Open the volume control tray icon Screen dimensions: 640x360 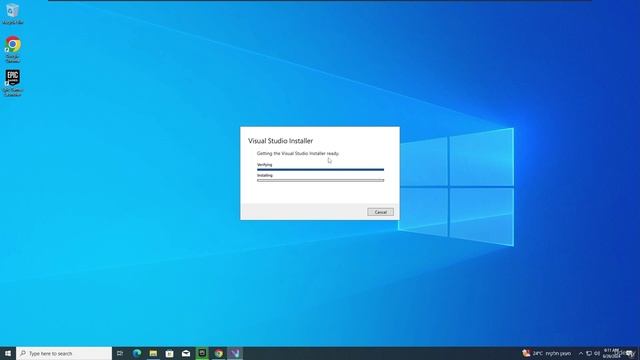point(597,353)
